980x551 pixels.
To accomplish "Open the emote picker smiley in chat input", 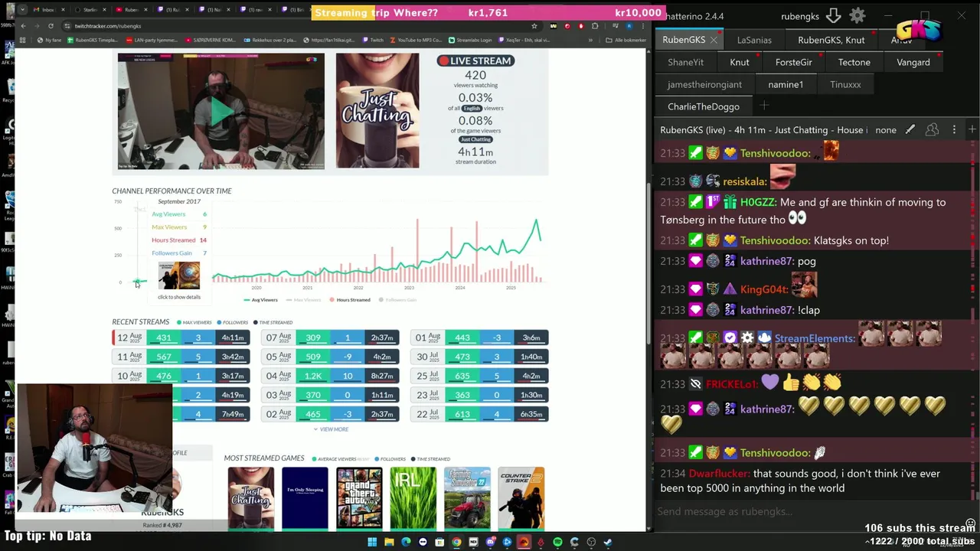I will click(970, 524).
